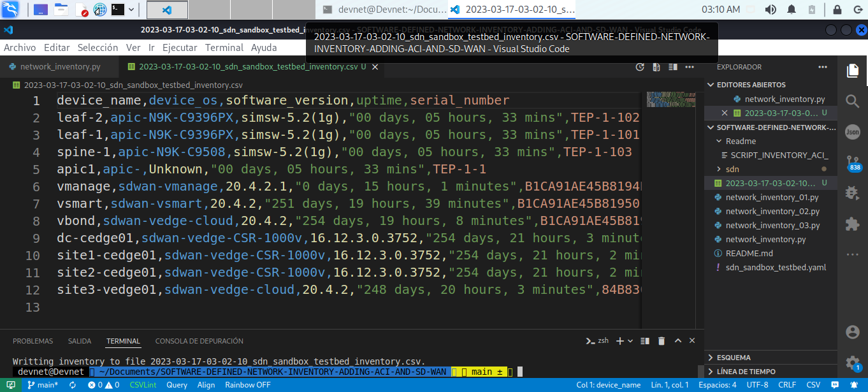Click the open preview icon in the editor toolbar
Screen dimensions: 868x392
point(656,67)
